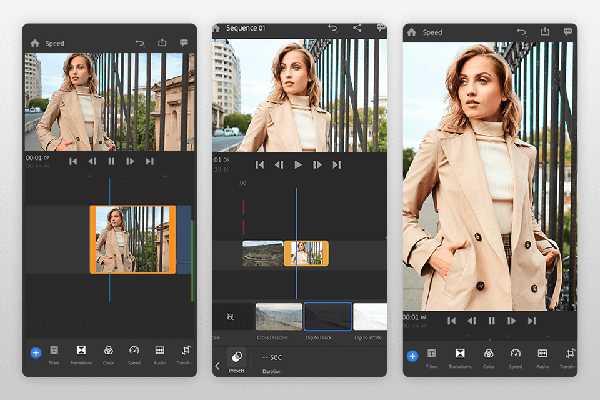Open the Color panel on left phone
This screenshot has width=600, height=400.
pyautogui.click(x=108, y=354)
